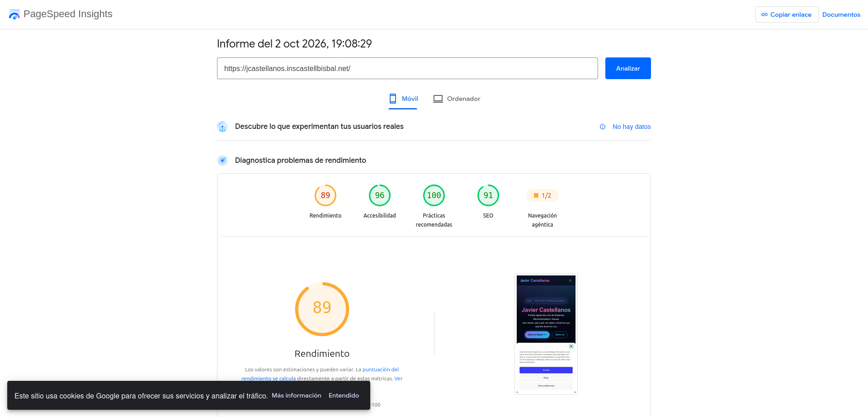Dismiss cookie banner with Entendido
The width and height of the screenshot is (868, 417).
344,395
